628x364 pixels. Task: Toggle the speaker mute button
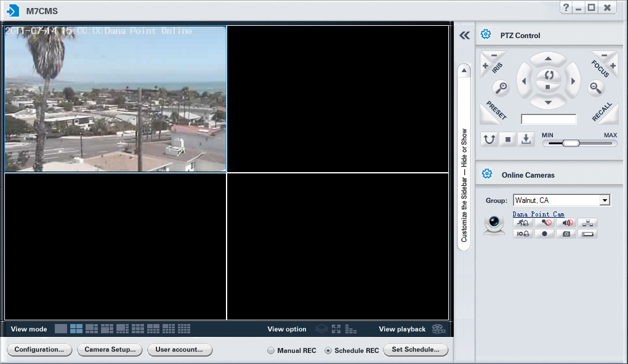[x=566, y=223]
